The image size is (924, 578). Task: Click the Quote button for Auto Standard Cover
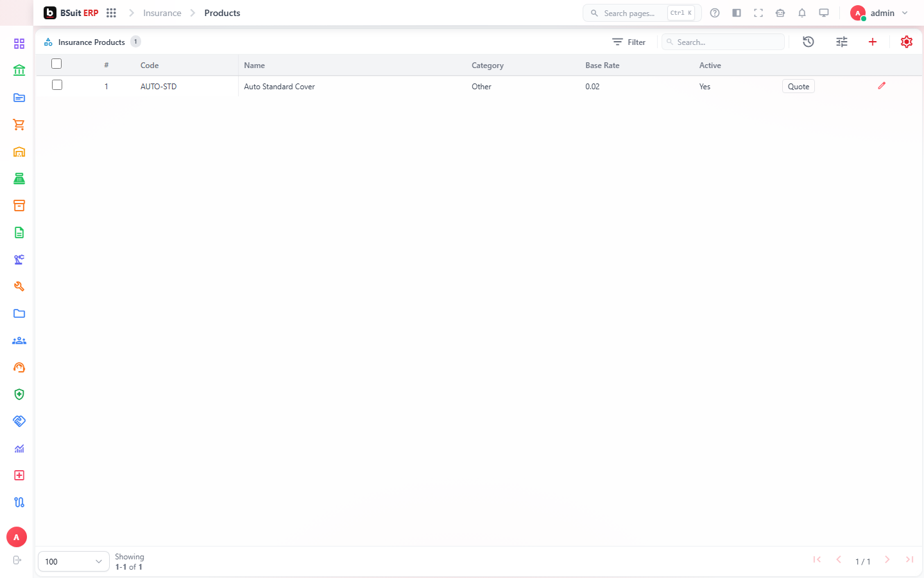(x=798, y=87)
